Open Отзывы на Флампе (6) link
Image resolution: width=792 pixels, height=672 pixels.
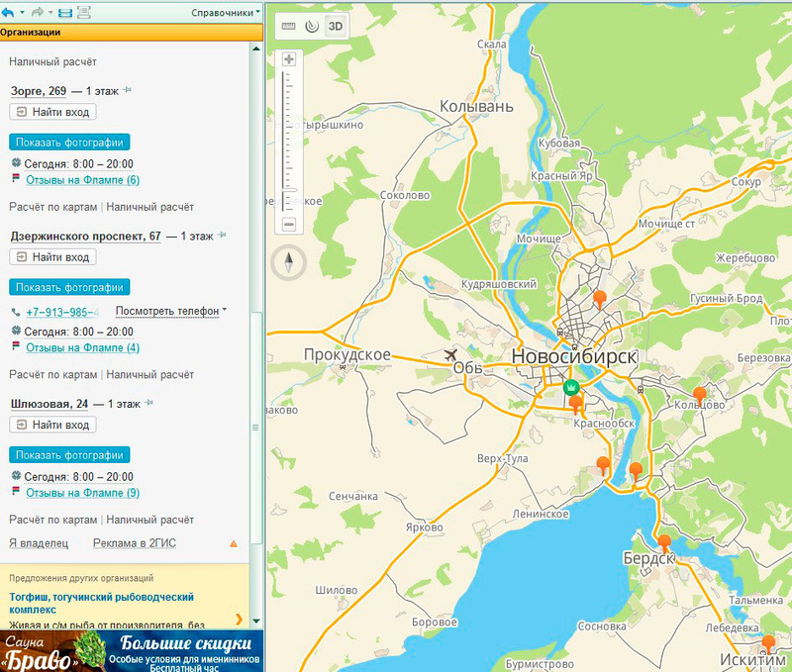82,180
